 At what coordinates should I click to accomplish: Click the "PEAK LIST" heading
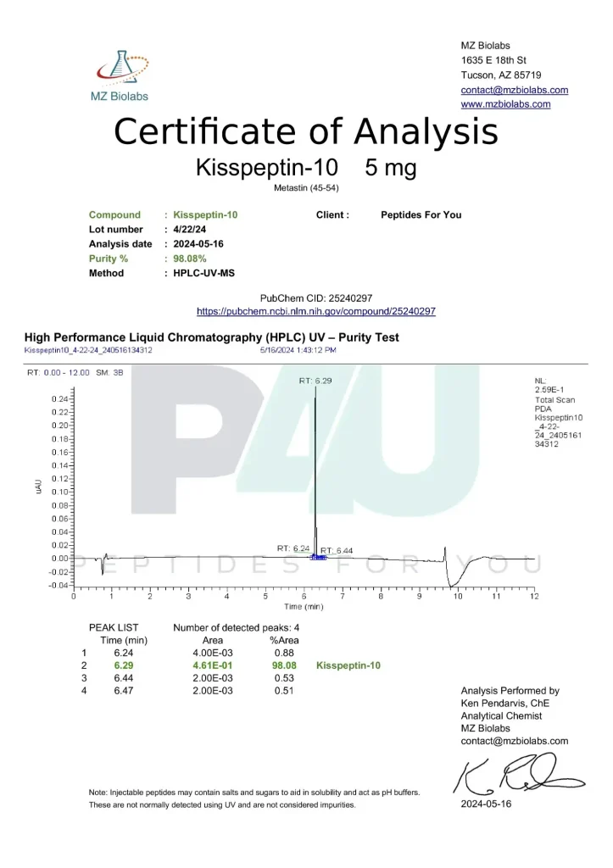[x=114, y=628]
